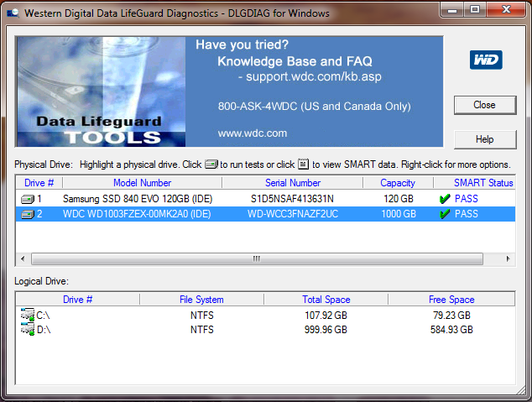Screen dimensions: 532x402
Task: Click the 120 GB capacity cell
Action: pos(399,199)
